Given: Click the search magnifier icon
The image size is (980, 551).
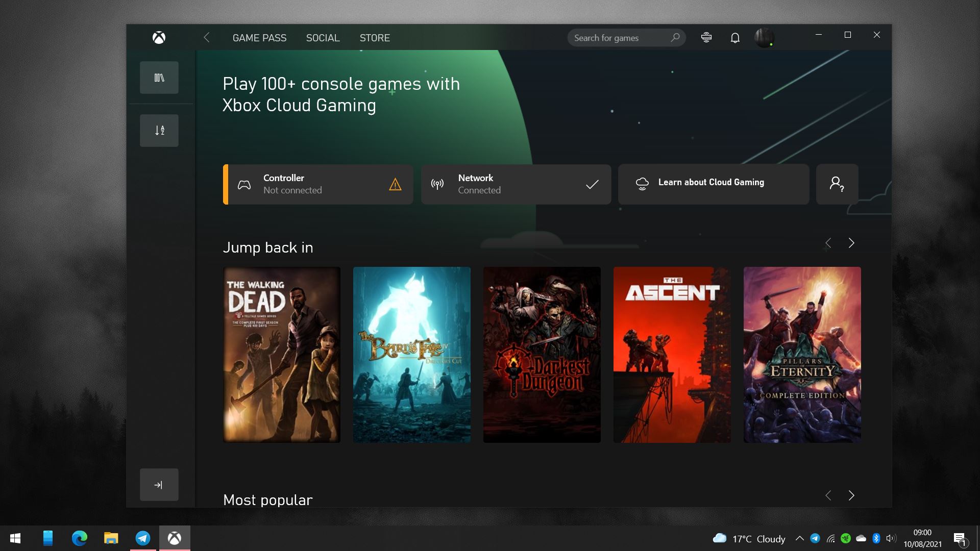Looking at the screenshot, I should point(676,38).
